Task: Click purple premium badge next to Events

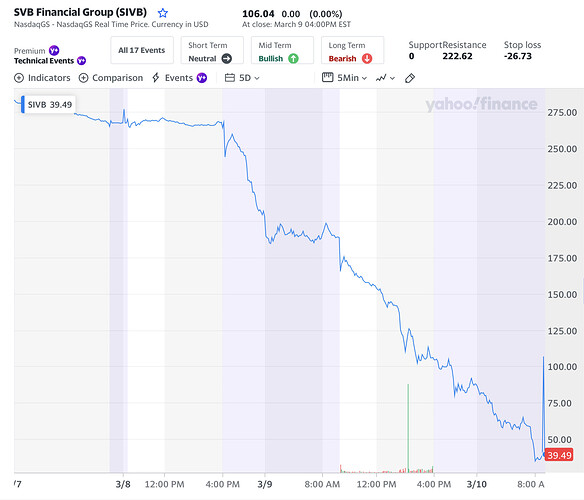Action: pos(202,78)
